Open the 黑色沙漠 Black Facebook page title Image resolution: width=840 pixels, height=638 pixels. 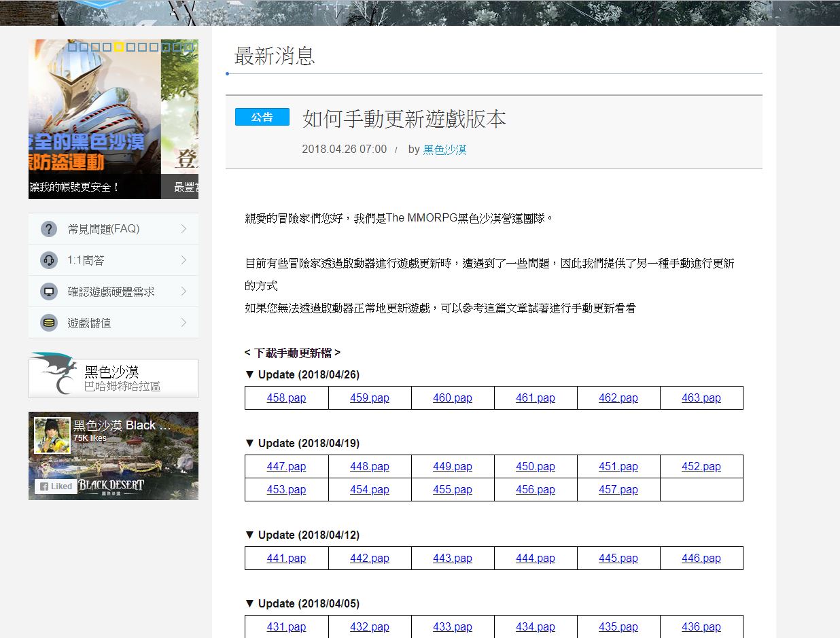tap(122, 425)
